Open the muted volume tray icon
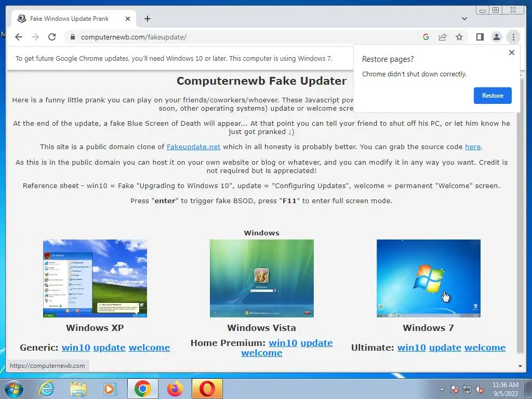 click(x=480, y=389)
